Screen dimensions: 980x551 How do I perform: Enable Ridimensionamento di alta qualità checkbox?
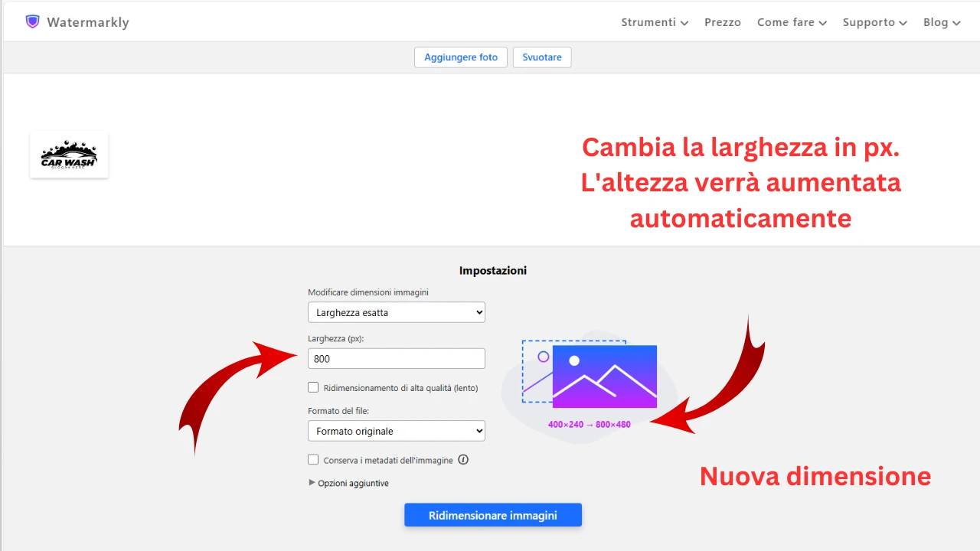[313, 387]
